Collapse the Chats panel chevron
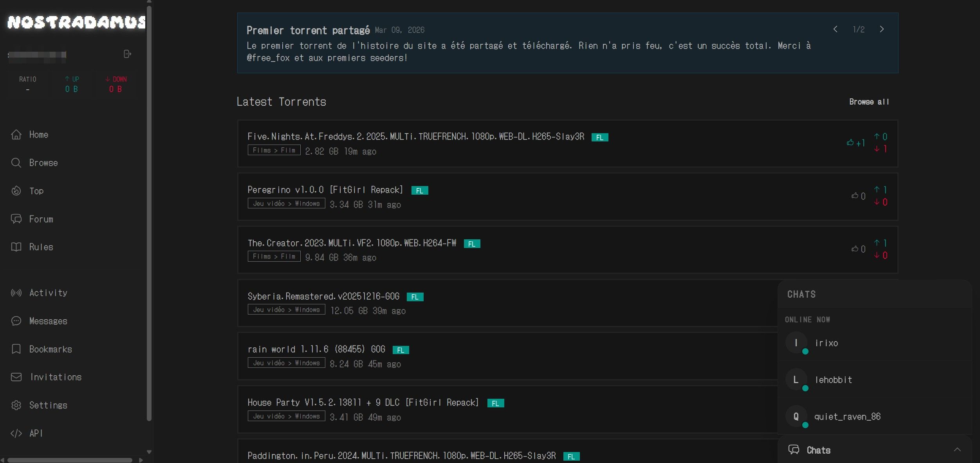 (957, 450)
